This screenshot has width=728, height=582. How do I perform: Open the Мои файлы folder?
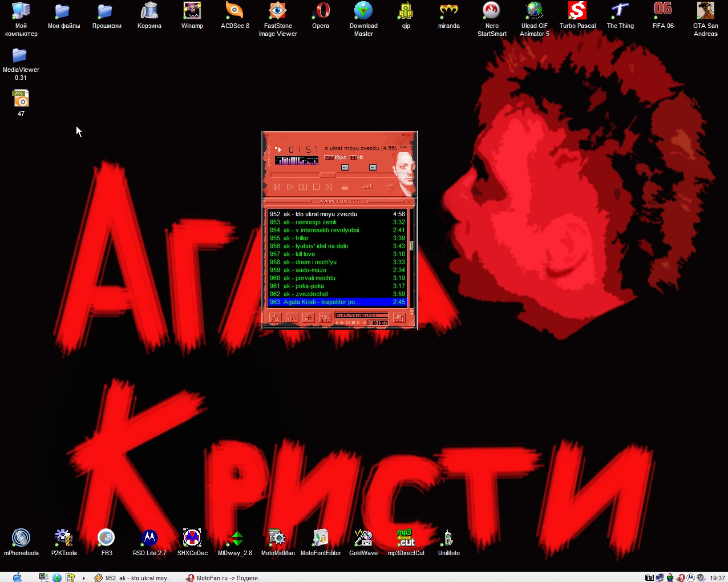coord(64,15)
